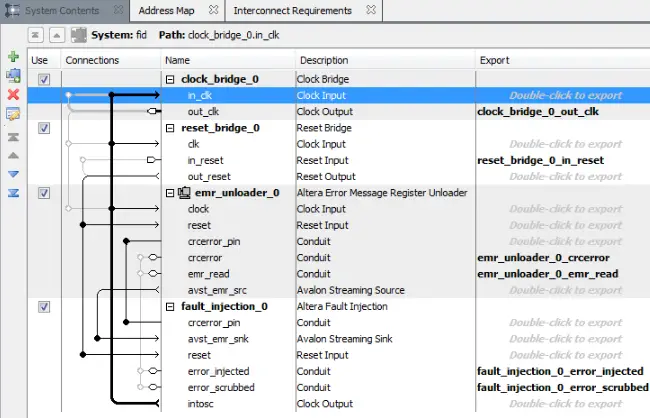Screen dimensions: 650x418
Task: Click the out_reset export cell placeholder
Action: (565, 177)
